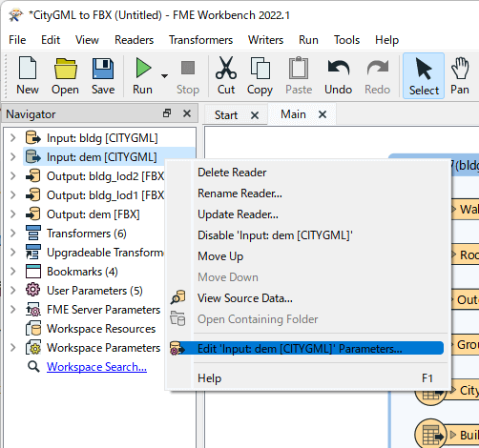Image resolution: width=479 pixels, height=448 pixels.
Task: Expand the Output: dem [FBX] node
Action: 13,214
